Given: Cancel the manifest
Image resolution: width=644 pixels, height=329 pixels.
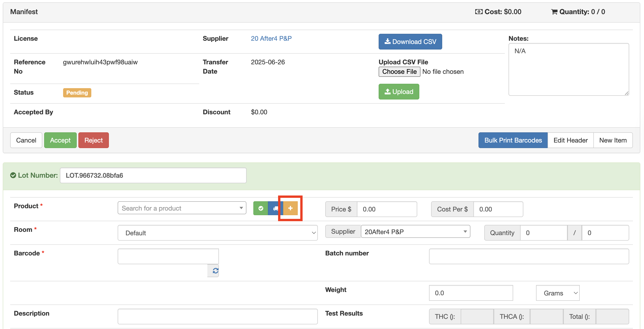Looking at the screenshot, I should (26, 140).
